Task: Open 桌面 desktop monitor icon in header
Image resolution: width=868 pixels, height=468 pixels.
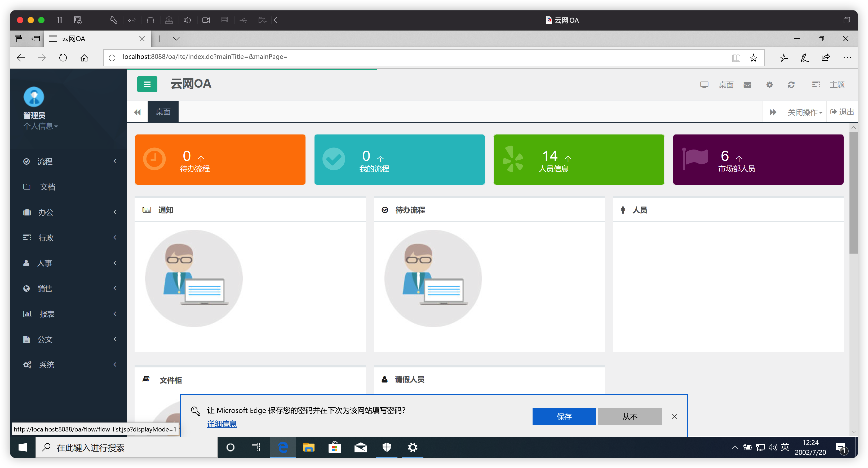Action: pos(704,85)
